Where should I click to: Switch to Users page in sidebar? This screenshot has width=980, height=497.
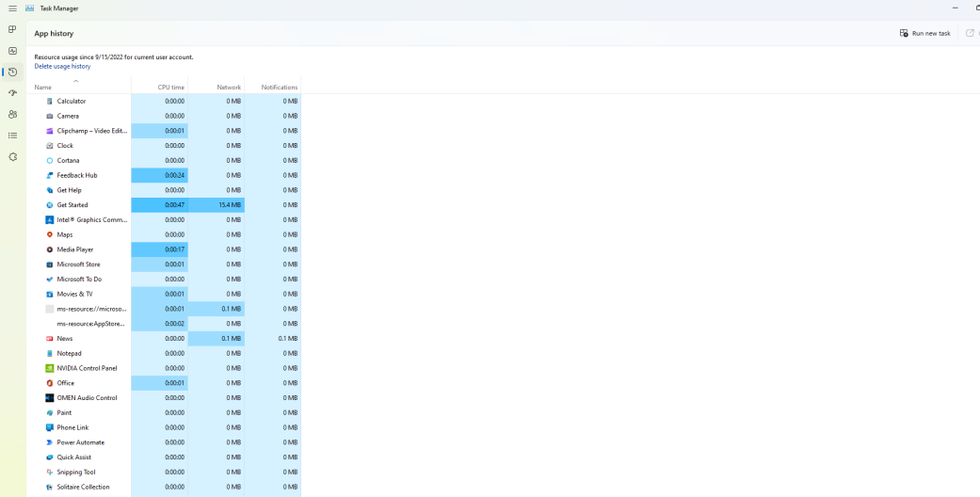(12, 115)
